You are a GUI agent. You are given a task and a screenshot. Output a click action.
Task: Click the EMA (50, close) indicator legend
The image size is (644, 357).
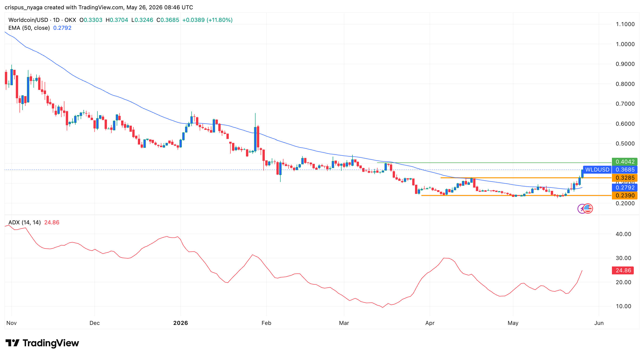(29, 28)
